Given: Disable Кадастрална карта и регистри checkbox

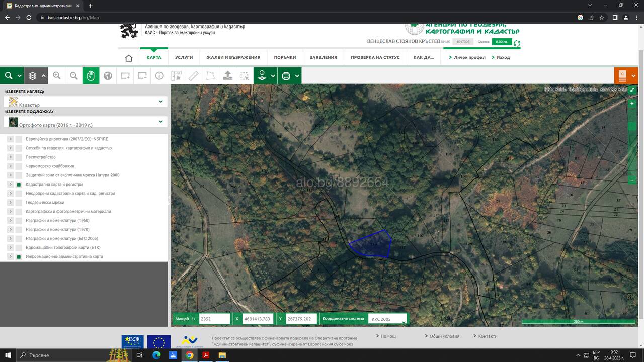Looking at the screenshot, I should click(x=19, y=185).
